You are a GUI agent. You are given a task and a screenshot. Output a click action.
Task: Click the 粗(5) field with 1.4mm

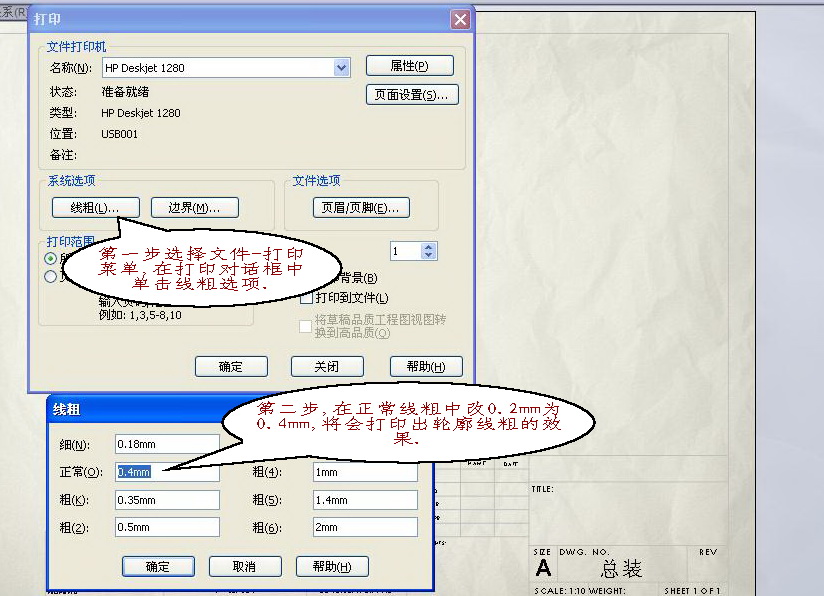point(365,500)
